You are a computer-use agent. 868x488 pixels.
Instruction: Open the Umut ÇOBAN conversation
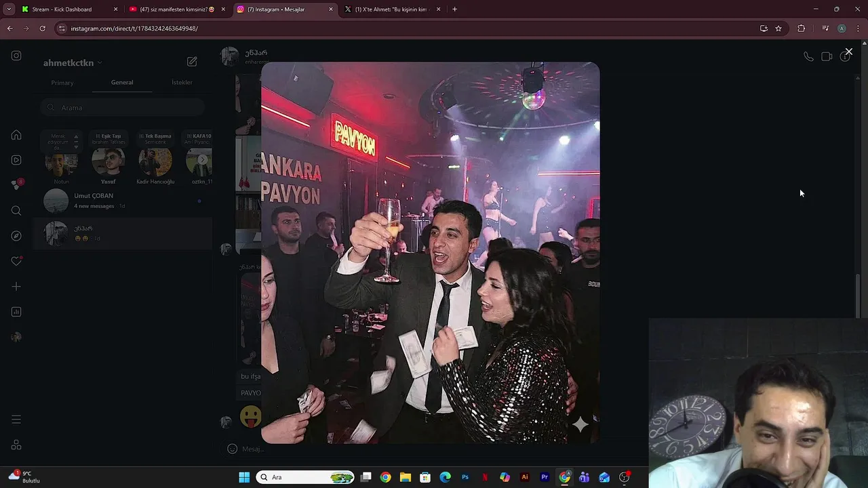point(122,201)
